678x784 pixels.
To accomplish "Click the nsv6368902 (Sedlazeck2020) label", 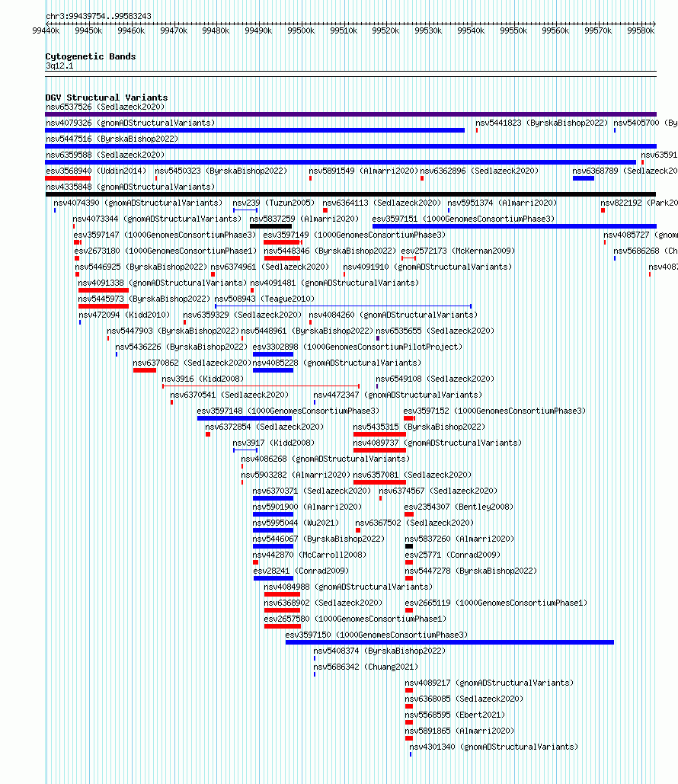I will tap(323, 603).
